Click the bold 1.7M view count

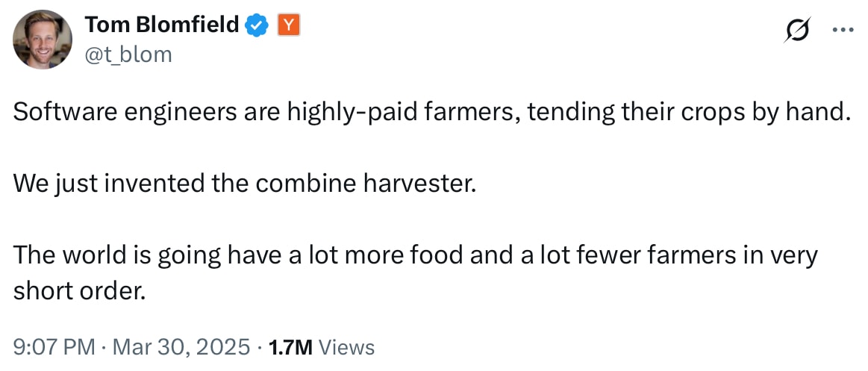[290, 347]
